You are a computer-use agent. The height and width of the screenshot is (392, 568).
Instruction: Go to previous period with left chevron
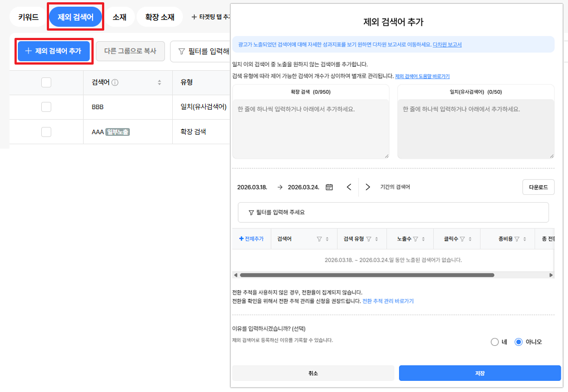349,187
